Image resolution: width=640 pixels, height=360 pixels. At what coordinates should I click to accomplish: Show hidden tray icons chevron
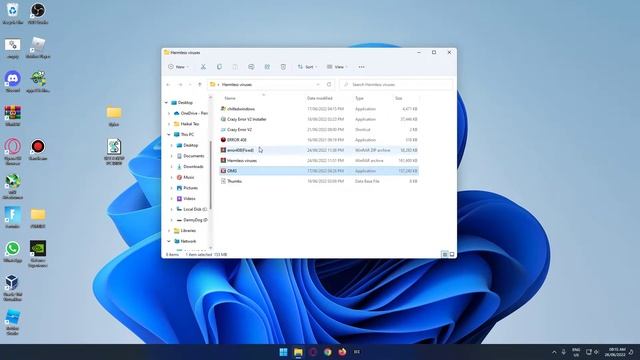(554, 352)
